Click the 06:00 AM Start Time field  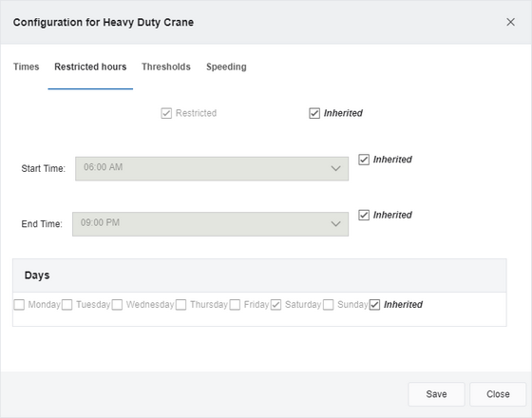212,169
